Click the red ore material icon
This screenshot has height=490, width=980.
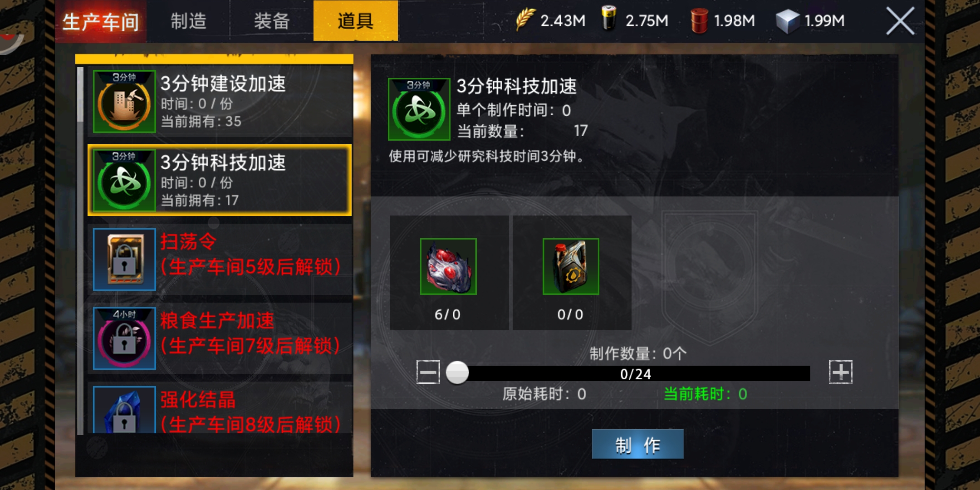coord(448,266)
